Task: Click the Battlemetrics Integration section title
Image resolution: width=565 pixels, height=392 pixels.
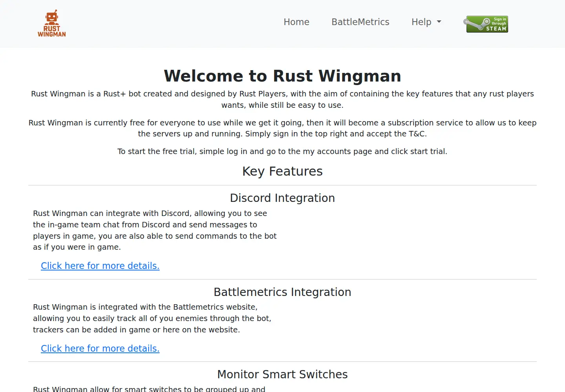Action: coord(282,292)
